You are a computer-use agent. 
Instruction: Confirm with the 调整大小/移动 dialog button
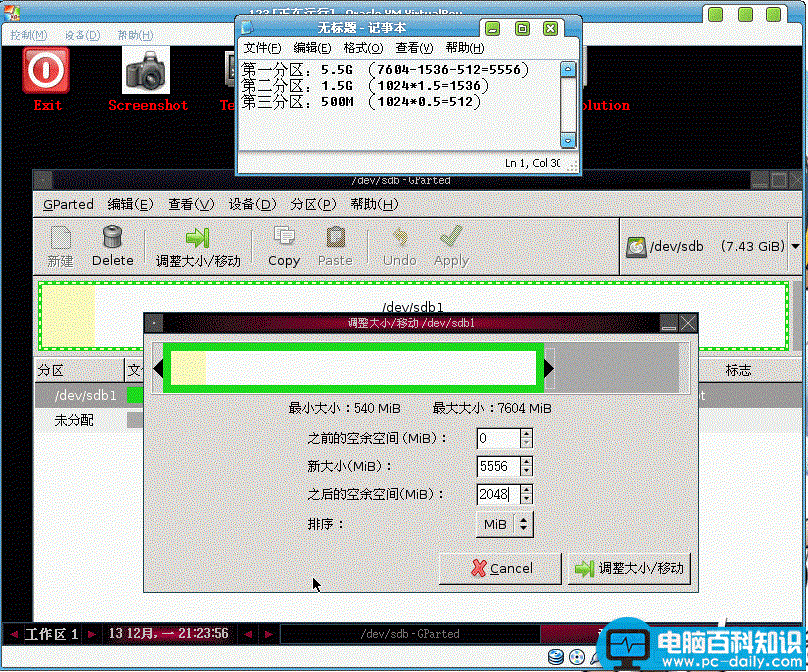pyautogui.click(x=629, y=568)
